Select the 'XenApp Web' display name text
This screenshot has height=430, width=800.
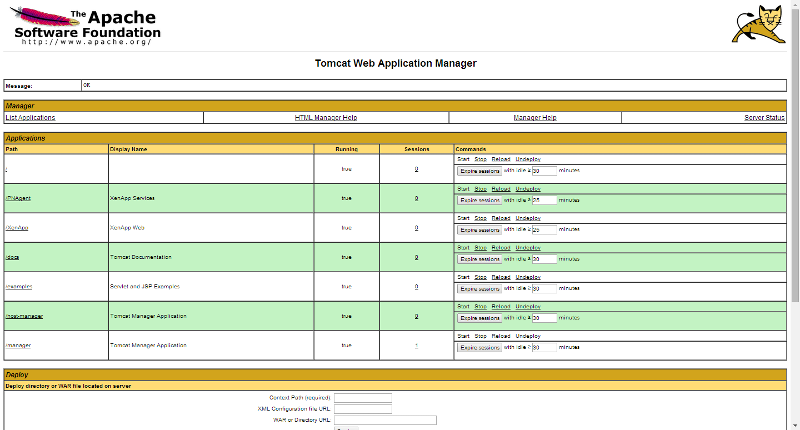pyautogui.click(x=127, y=227)
